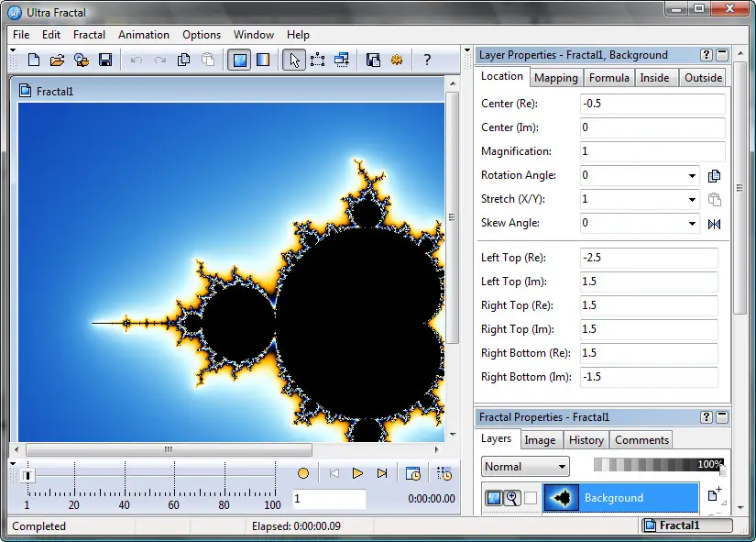Open the Normal blend mode dropdown
Viewport: 756px width, 542px height.
pyautogui.click(x=525, y=467)
